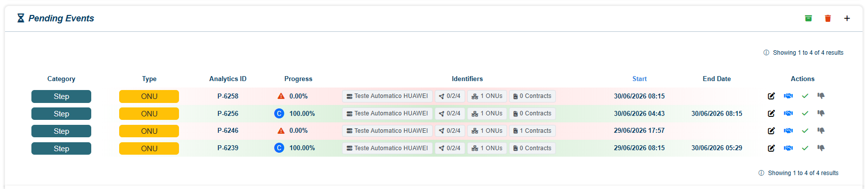Click 0/2/4 location tag for P-6258

[x=450, y=96]
